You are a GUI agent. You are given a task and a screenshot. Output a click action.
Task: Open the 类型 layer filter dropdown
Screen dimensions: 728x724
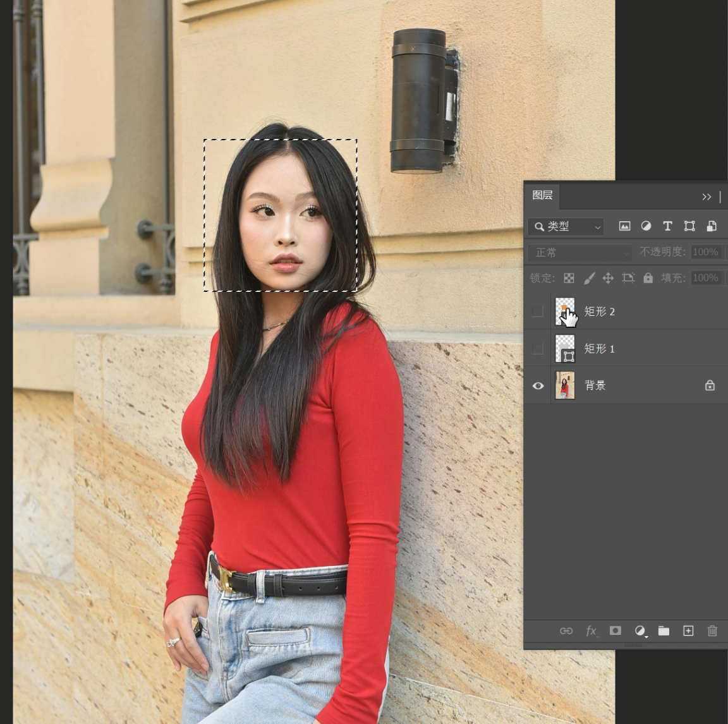pos(566,226)
